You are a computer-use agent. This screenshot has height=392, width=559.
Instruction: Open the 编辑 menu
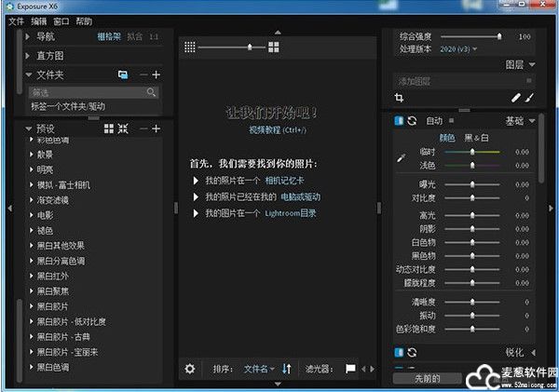pos(38,20)
